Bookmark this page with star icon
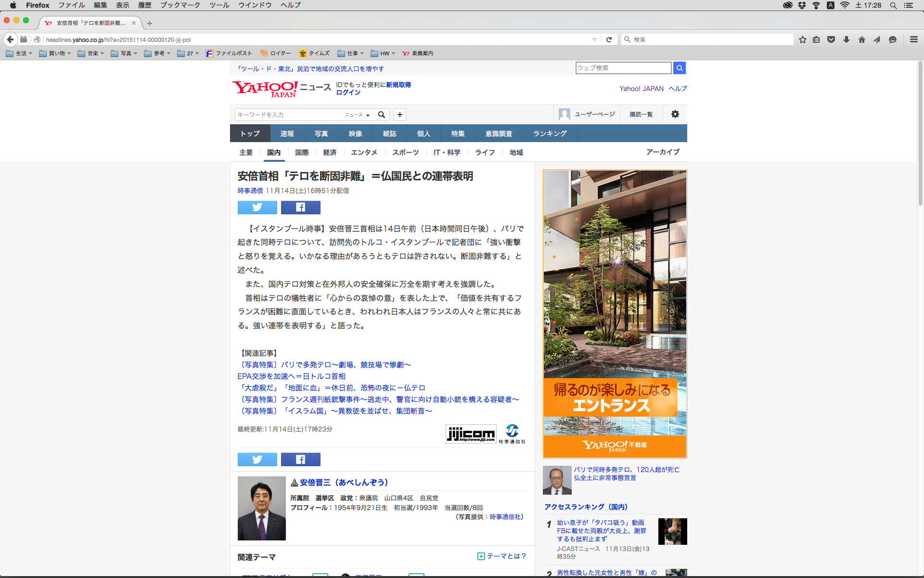Image resolution: width=924 pixels, height=578 pixels. [802, 39]
